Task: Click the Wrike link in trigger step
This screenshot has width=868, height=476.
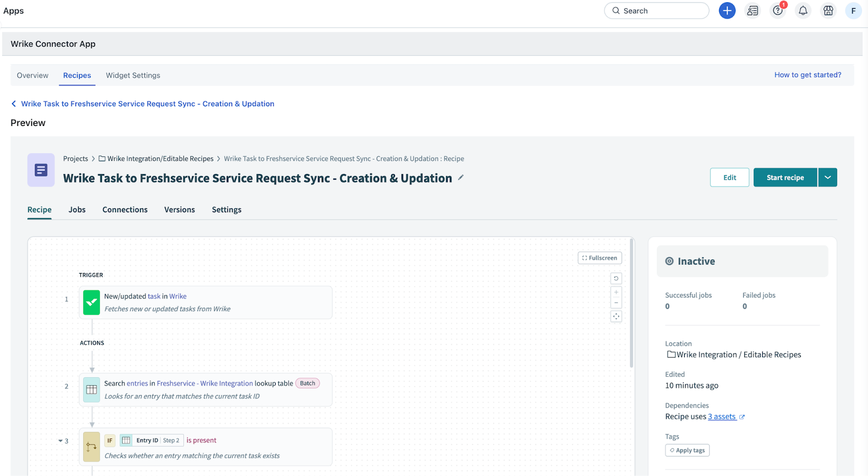Action: (x=178, y=296)
